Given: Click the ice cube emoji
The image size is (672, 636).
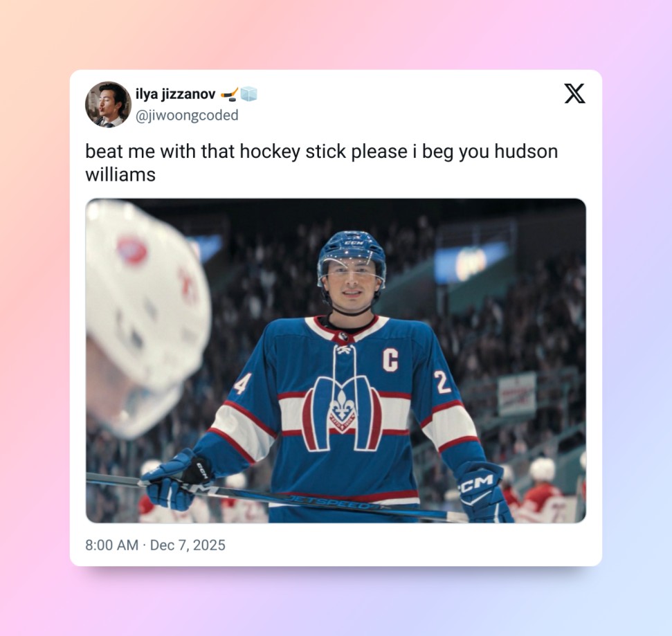Looking at the screenshot, I should pos(248,94).
